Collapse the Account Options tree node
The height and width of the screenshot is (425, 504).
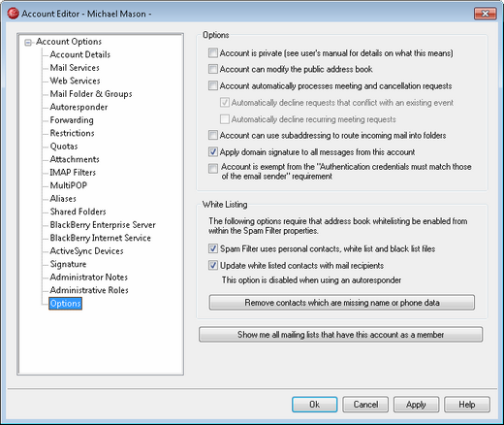28,43
